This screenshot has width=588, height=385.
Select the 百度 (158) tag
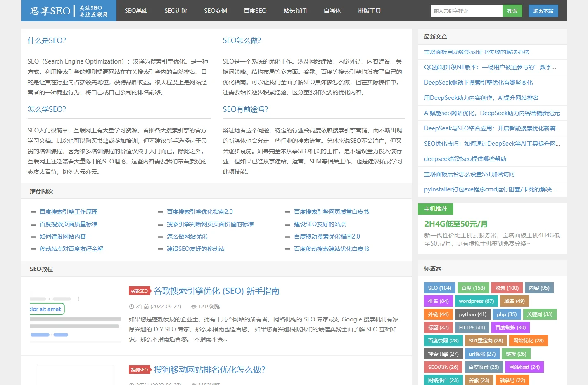coord(473,288)
